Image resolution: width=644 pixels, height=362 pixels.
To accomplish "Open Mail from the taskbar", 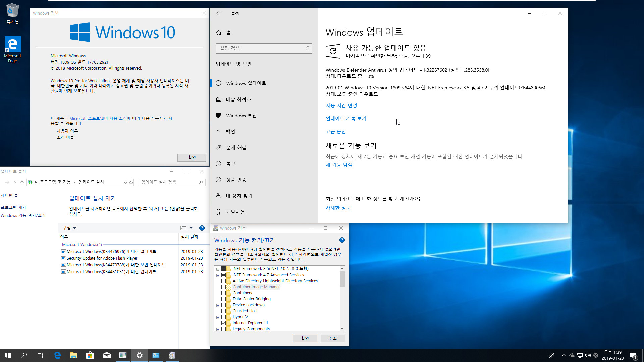I will point(107,355).
